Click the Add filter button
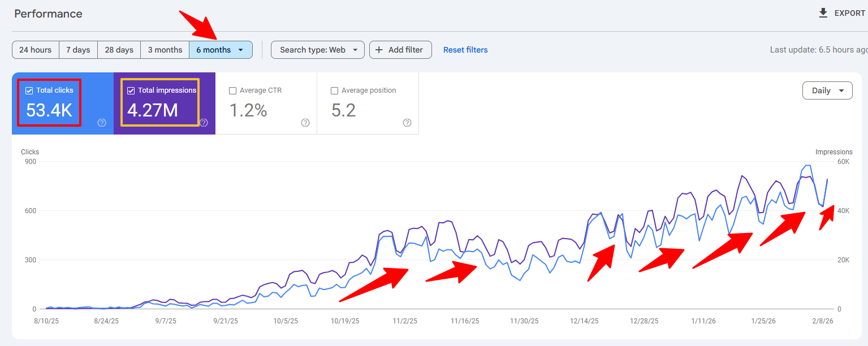Image resolution: width=868 pixels, height=346 pixels. (x=400, y=50)
